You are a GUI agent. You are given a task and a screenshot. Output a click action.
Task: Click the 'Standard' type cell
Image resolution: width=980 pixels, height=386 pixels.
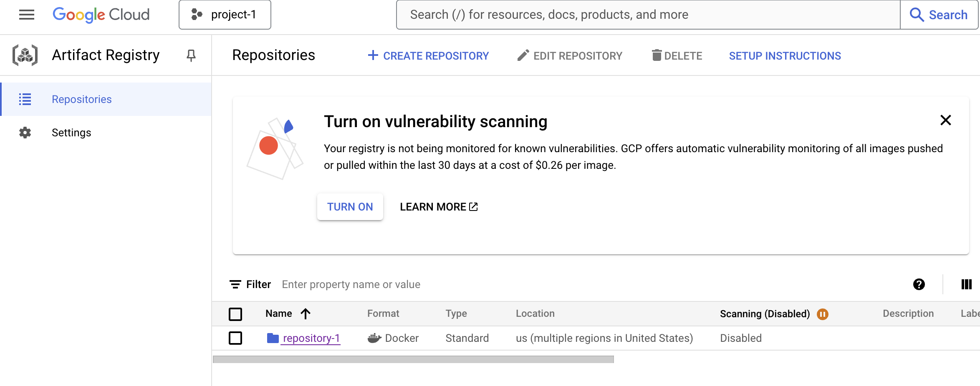[x=467, y=338]
